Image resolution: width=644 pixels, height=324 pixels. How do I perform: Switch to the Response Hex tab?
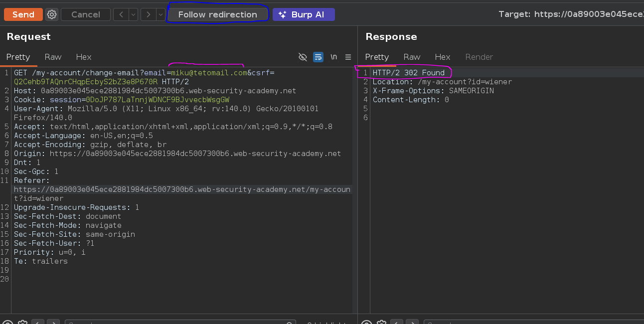coord(443,57)
